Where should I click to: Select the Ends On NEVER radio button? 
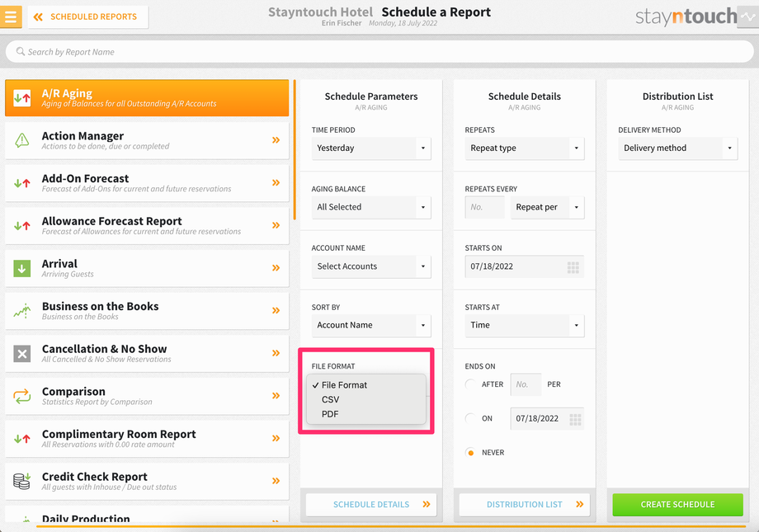coord(470,453)
